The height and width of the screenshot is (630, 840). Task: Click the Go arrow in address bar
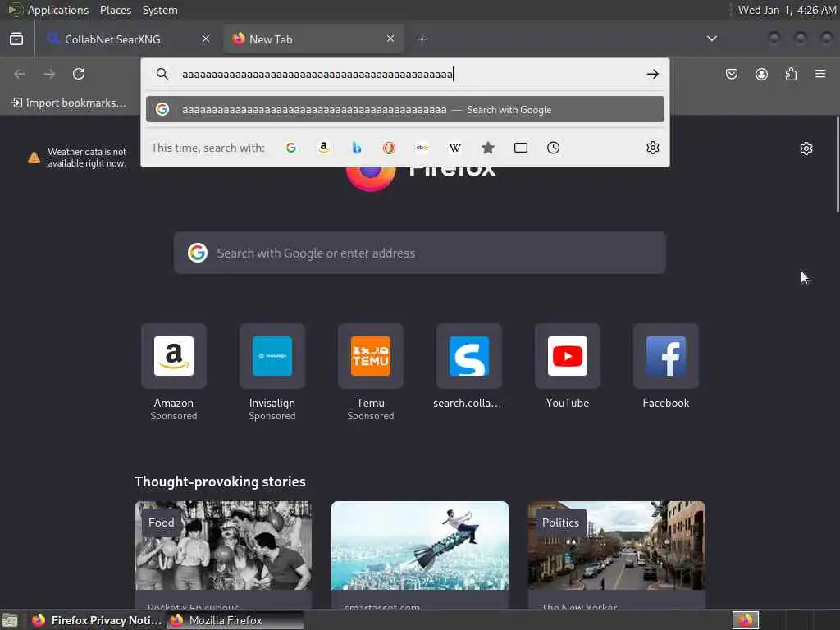(652, 75)
